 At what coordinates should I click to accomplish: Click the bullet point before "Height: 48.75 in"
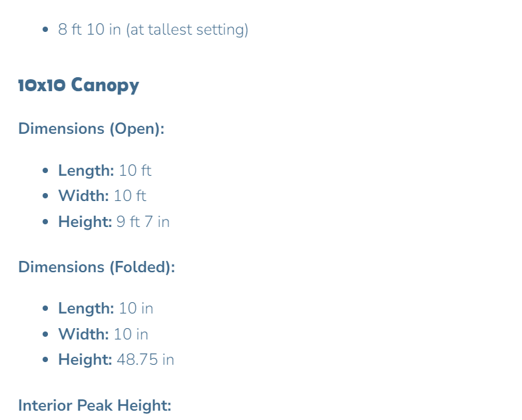tap(45, 360)
